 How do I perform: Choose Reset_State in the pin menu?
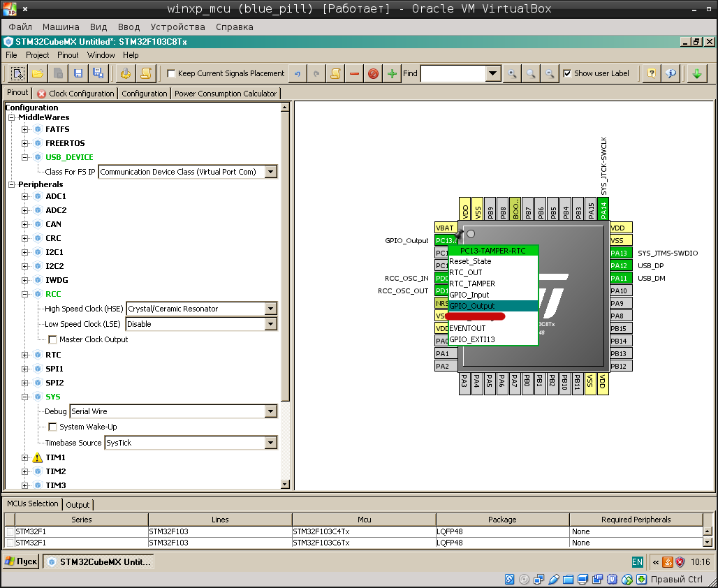point(492,261)
